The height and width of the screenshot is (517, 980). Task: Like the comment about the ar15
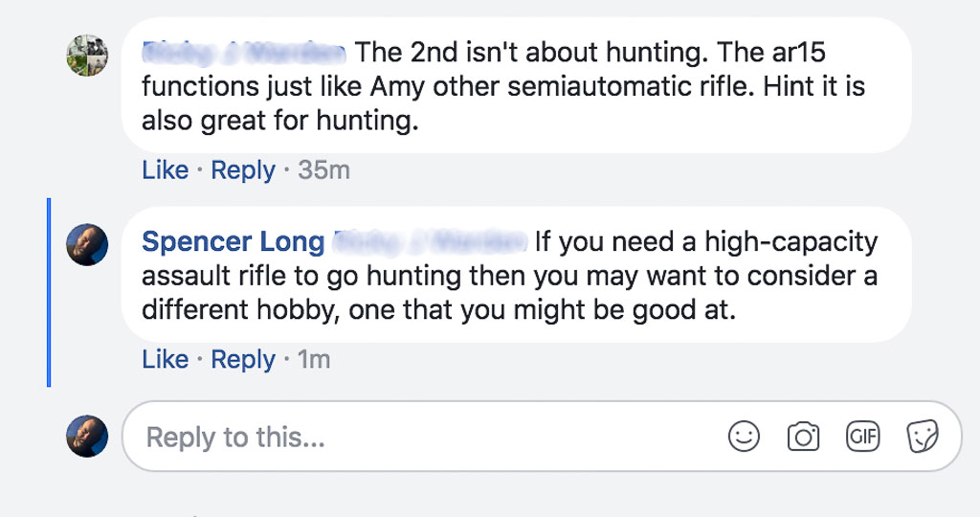[165, 170]
